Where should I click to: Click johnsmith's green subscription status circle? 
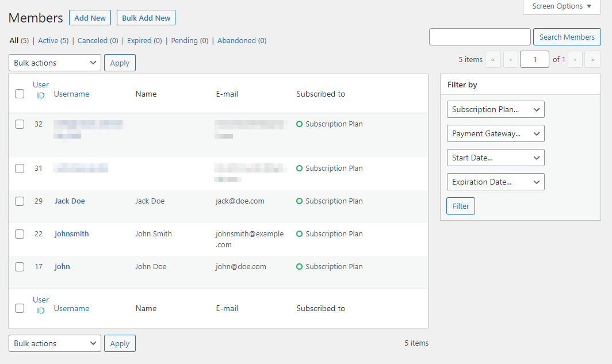pyautogui.click(x=299, y=234)
